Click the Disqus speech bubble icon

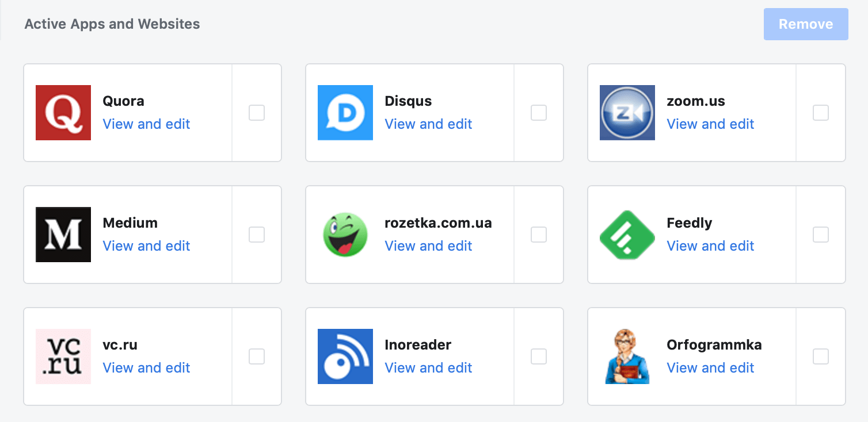click(x=345, y=113)
